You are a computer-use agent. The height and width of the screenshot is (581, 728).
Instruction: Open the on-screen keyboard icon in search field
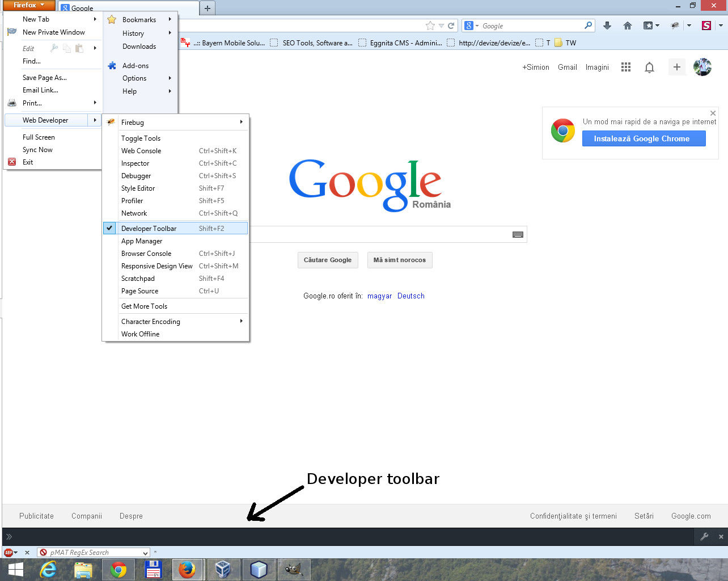pos(518,234)
